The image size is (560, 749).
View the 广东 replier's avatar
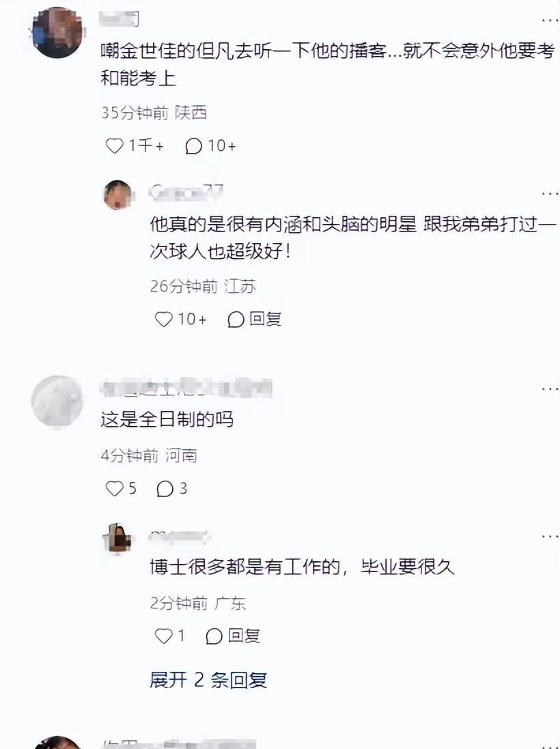[117, 538]
